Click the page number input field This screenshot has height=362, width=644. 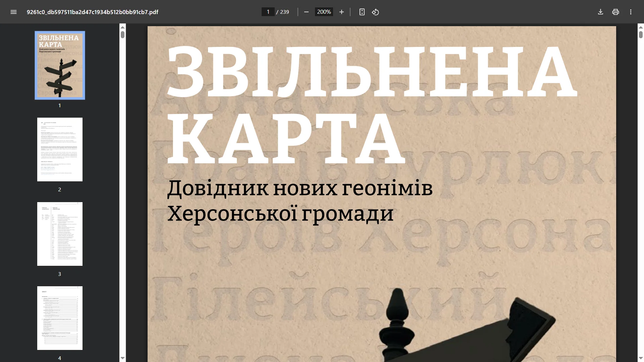[x=268, y=12]
